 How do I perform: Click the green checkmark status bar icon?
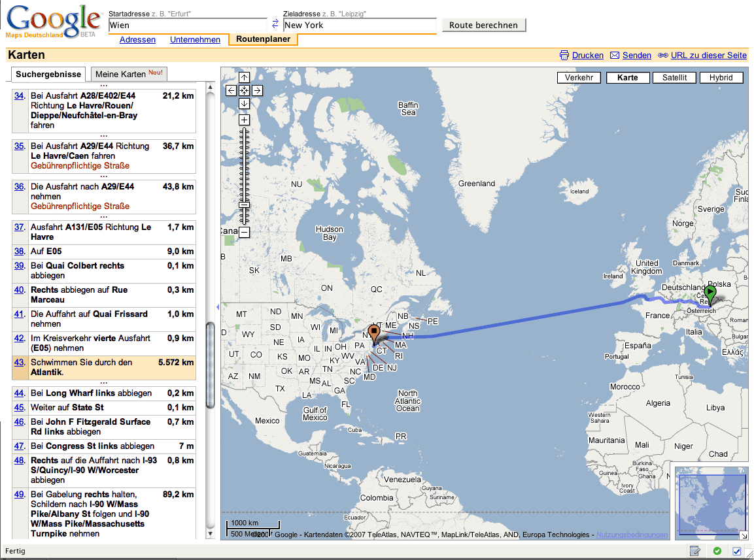tap(717, 551)
